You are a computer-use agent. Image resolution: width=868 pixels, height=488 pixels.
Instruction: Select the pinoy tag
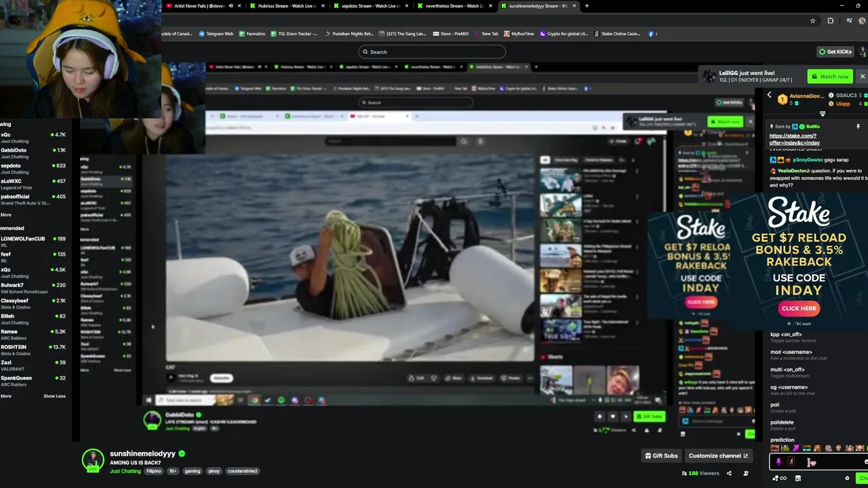214,471
